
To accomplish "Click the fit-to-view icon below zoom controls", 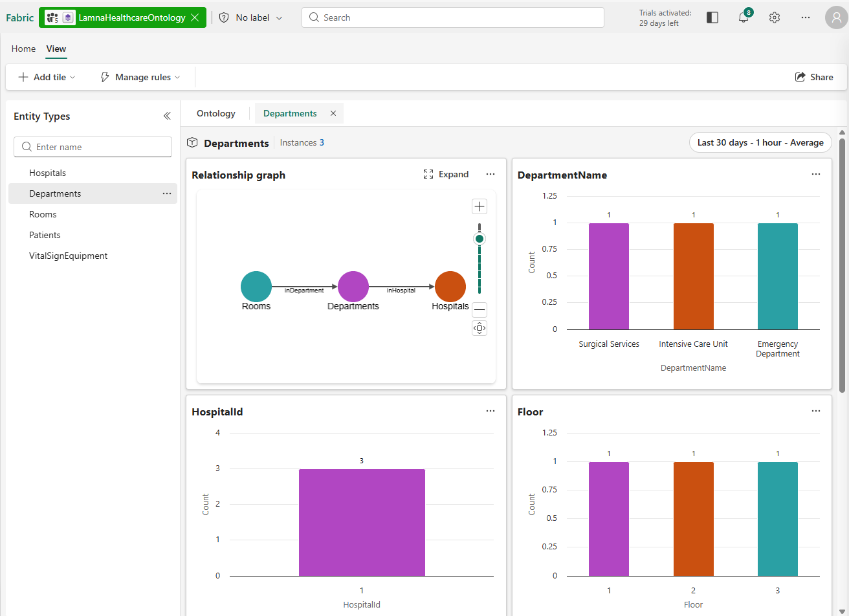I will coord(479,327).
